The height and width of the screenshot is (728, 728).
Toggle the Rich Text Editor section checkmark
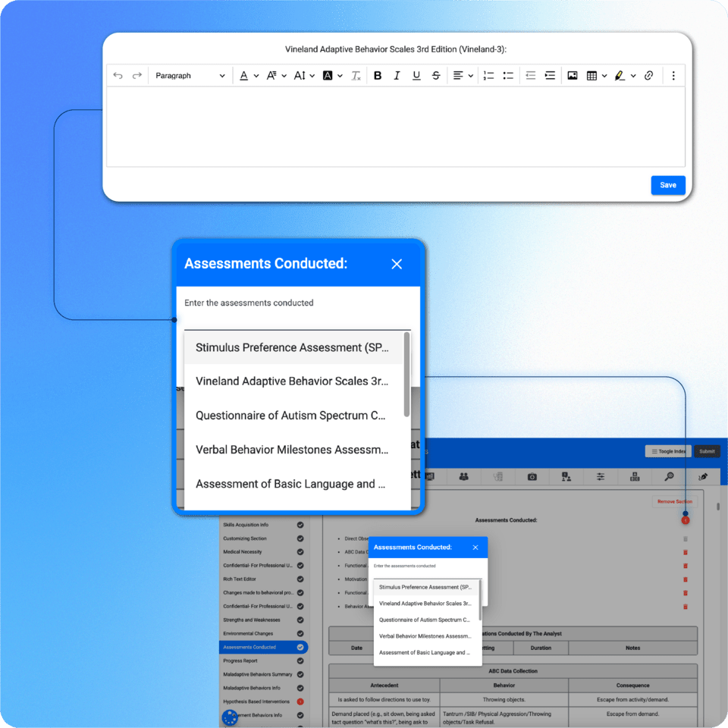(x=302, y=579)
